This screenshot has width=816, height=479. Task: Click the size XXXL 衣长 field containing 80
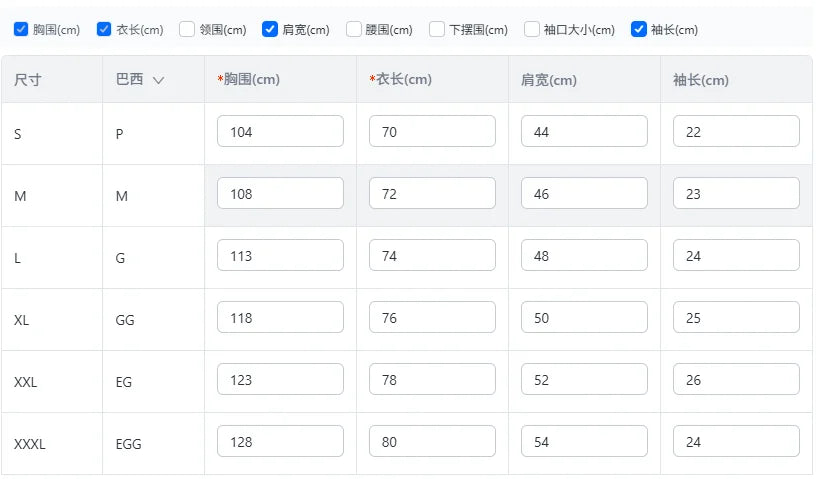(x=432, y=442)
